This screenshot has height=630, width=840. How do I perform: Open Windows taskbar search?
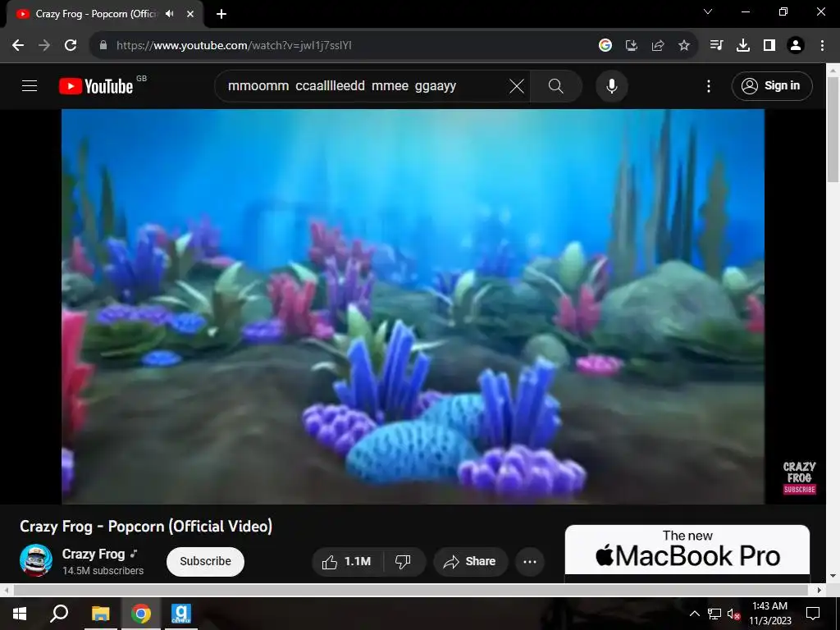pyautogui.click(x=59, y=614)
